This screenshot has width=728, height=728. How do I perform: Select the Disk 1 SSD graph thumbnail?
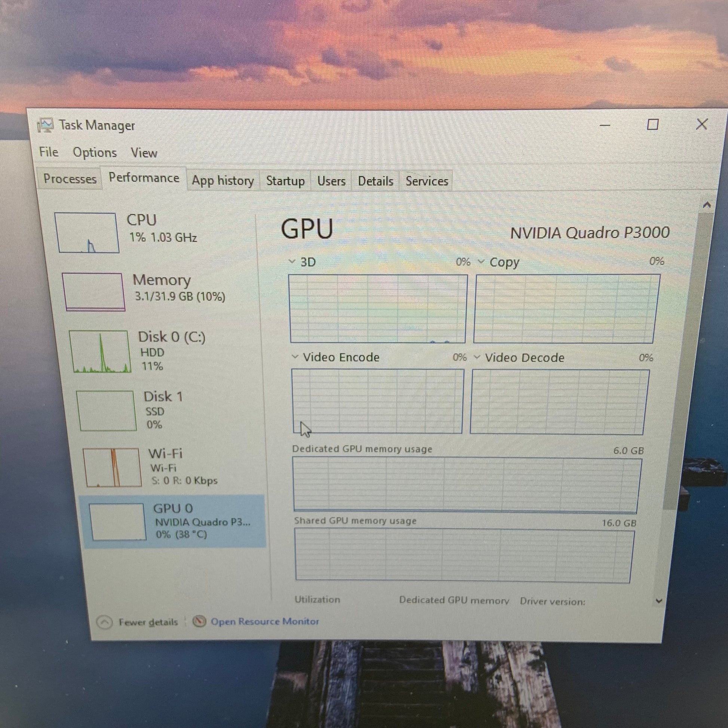click(107, 411)
